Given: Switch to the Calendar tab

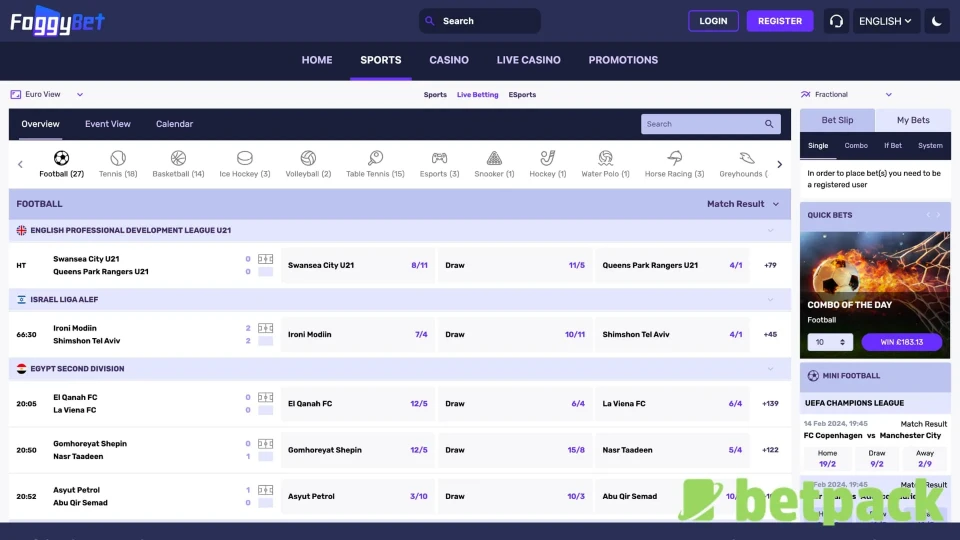Looking at the screenshot, I should [174, 124].
